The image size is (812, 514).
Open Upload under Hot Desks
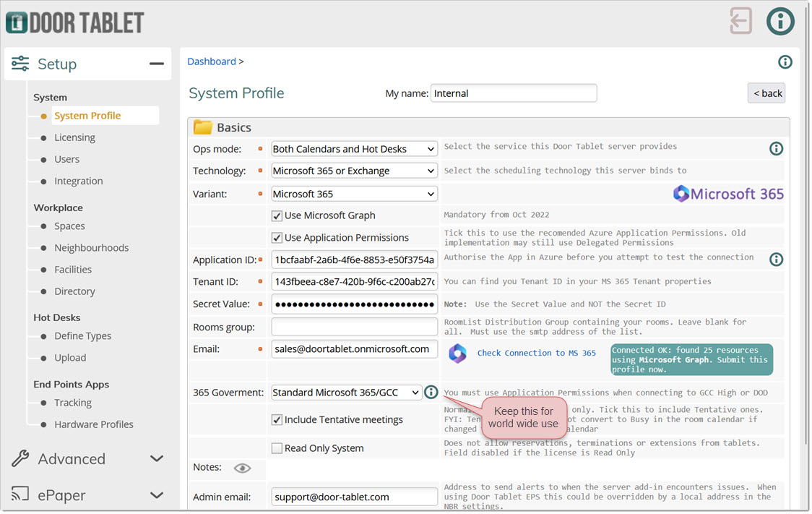click(x=70, y=358)
